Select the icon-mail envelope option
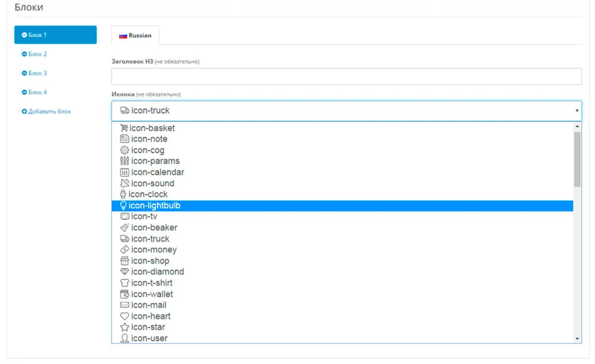The width and height of the screenshot is (595, 364). [143, 305]
